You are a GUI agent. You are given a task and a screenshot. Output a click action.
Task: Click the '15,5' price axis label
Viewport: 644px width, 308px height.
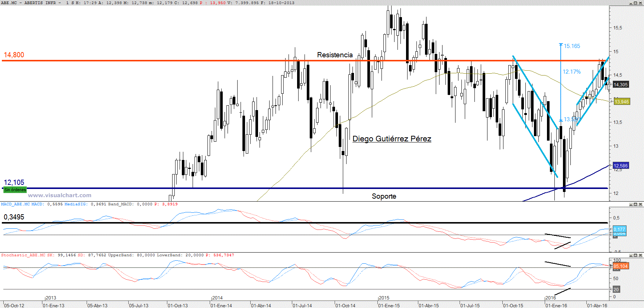(618, 28)
